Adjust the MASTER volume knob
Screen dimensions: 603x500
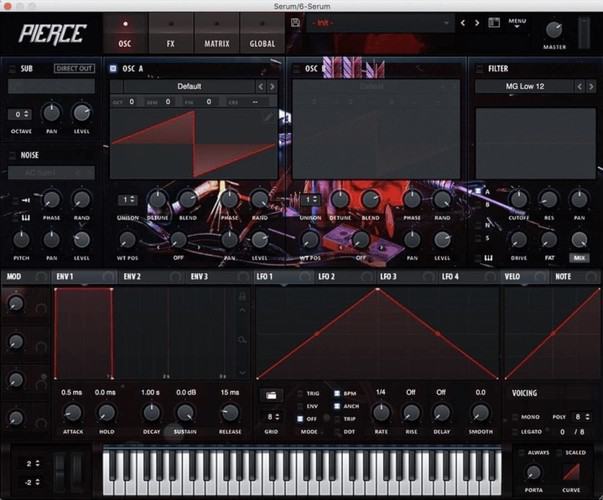click(x=554, y=30)
